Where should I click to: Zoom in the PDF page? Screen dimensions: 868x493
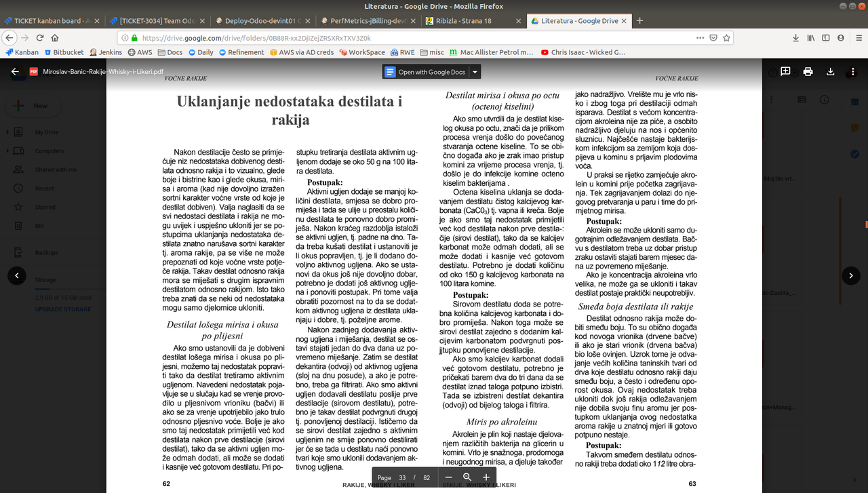[x=486, y=477]
